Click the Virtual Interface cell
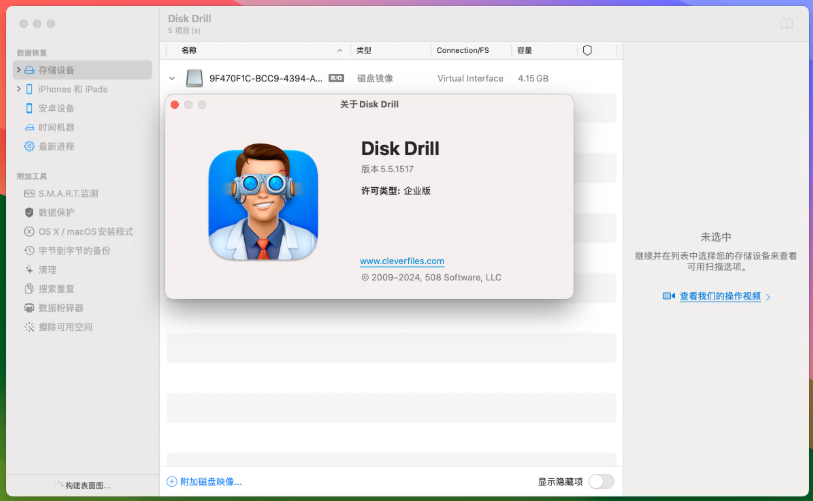Viewport: 813px width, 501px height. tap(470, 78)
